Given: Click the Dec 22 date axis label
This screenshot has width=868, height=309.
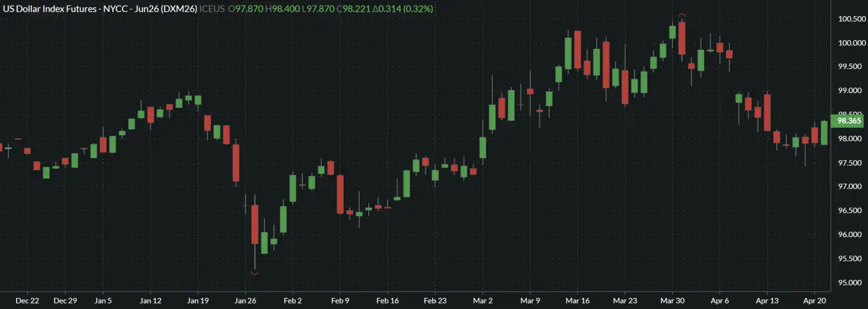Looking at the screenshot, I should tap(27, 300).
